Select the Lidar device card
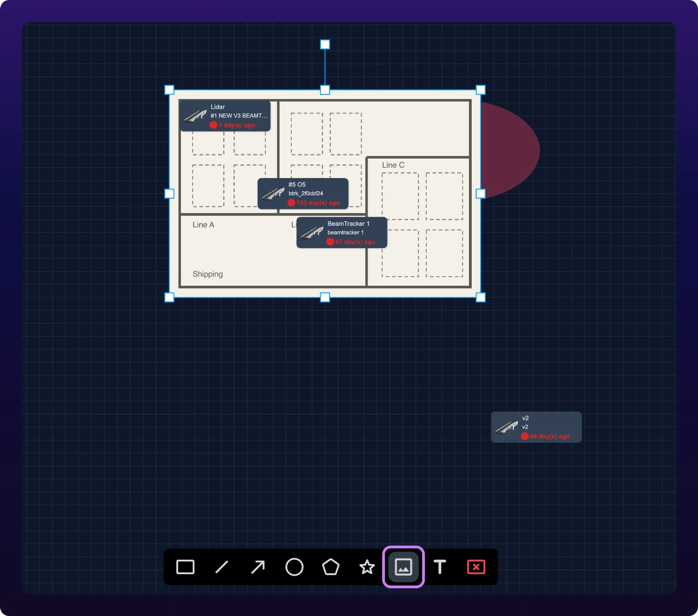 [225, 116]
